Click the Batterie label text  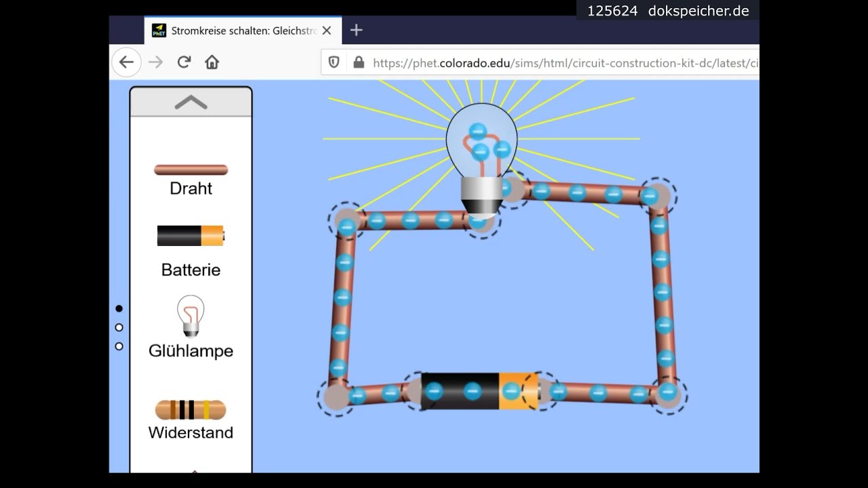(191, 270)
